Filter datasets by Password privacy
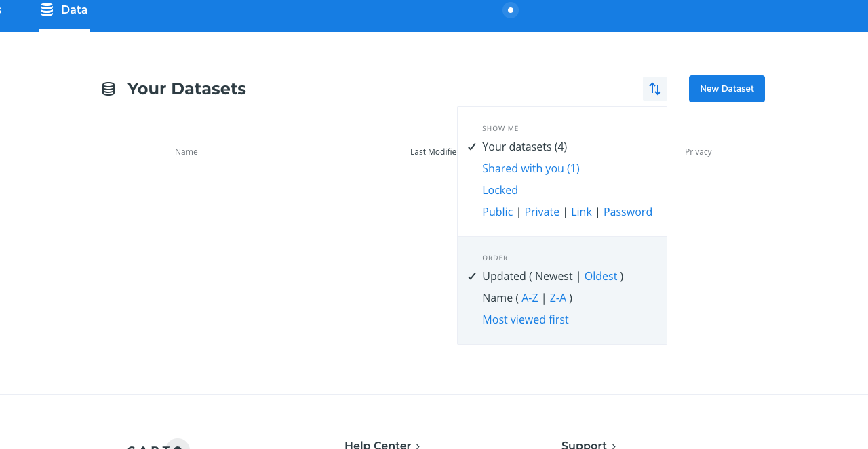The image size is (868, 449). (x=628, y=212)
